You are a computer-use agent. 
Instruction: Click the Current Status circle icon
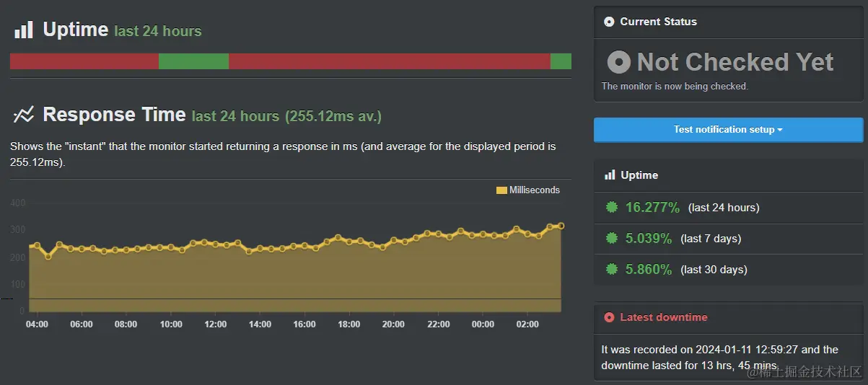(x=609, y=22)
